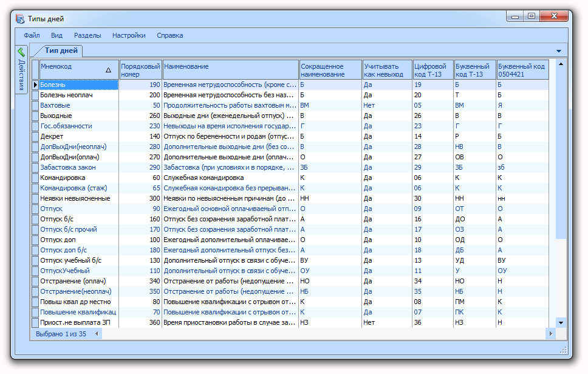Screen dimensions: 588x374
Task: Open the tab list dropdown arrow
Action: coord(559,50)
